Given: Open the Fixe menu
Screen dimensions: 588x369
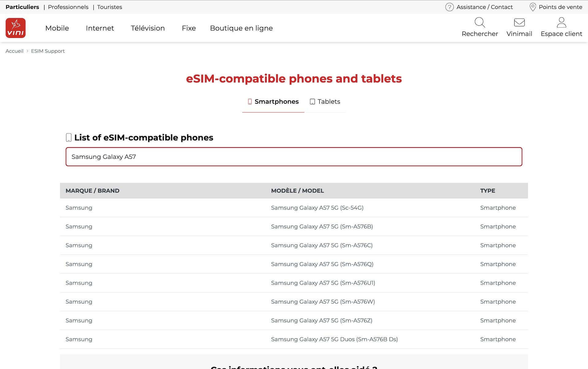Looking at the screenshot, I should 189,28.
